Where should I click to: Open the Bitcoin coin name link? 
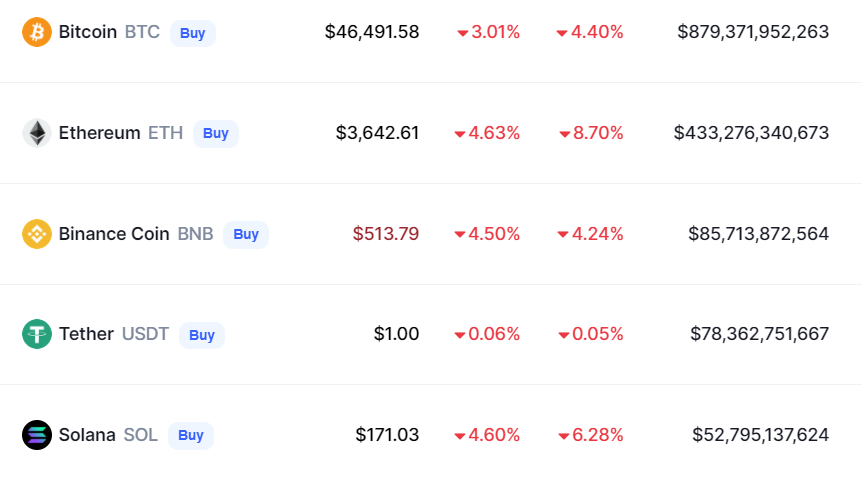point(88,32)
